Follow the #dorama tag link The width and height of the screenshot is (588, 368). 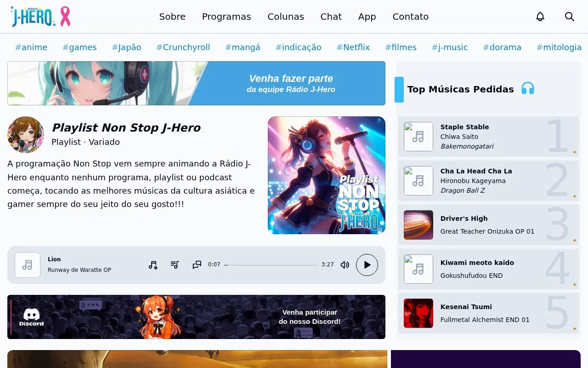tap(502, 47)
